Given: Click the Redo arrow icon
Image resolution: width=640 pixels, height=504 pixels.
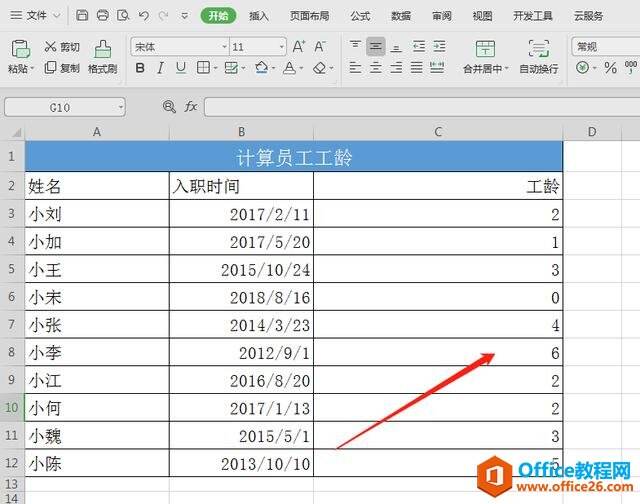Looking at the screenshot, I should click(164, 16).
